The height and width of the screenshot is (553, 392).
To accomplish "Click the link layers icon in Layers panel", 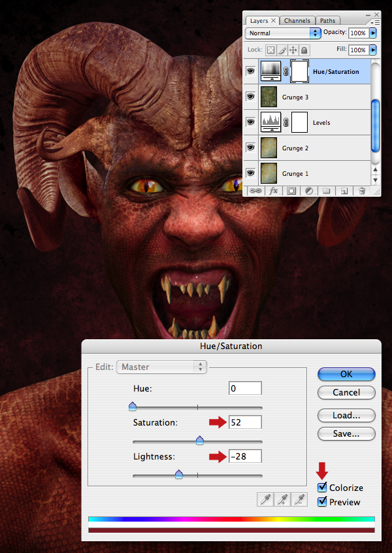I will point(255,191).
